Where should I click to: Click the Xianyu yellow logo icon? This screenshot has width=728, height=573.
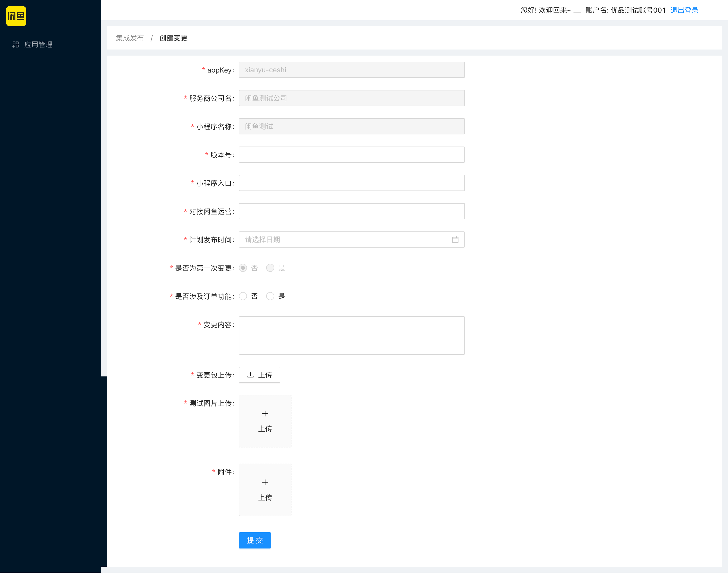16,16
